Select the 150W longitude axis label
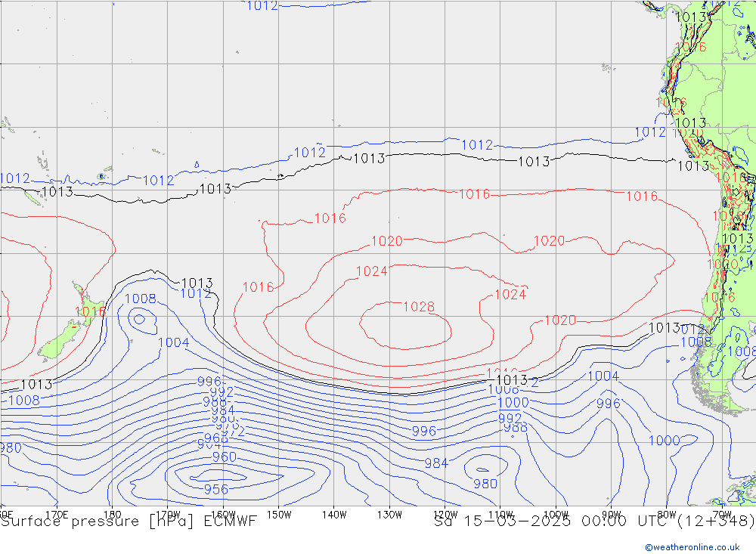The height and width of the screenshot is (554, 756). [279, 515]
